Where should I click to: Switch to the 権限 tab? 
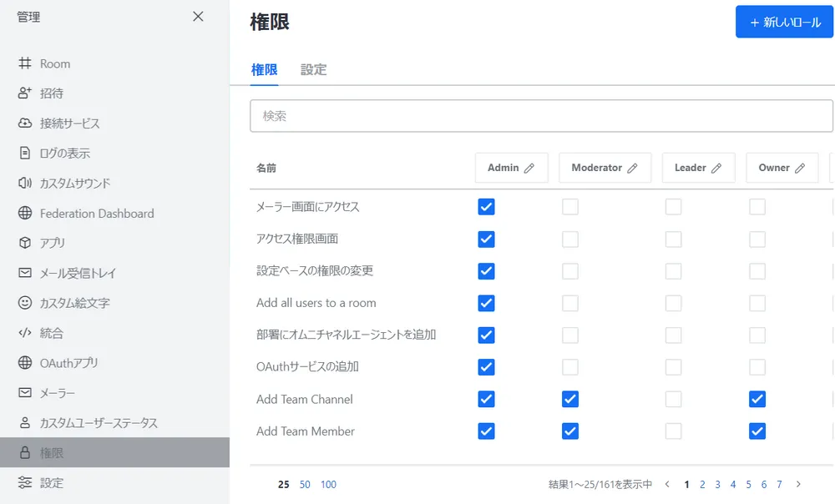click(x=264, y=70)
